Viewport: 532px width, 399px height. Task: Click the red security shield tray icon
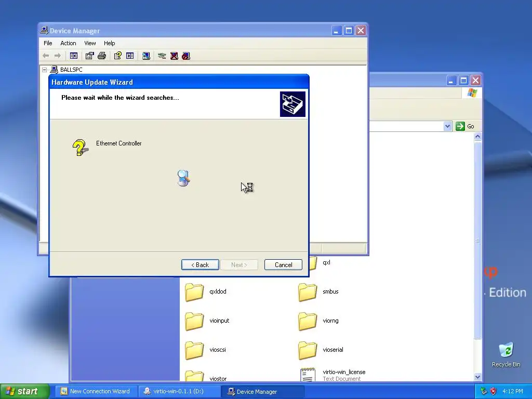click(x=494, y=391)
